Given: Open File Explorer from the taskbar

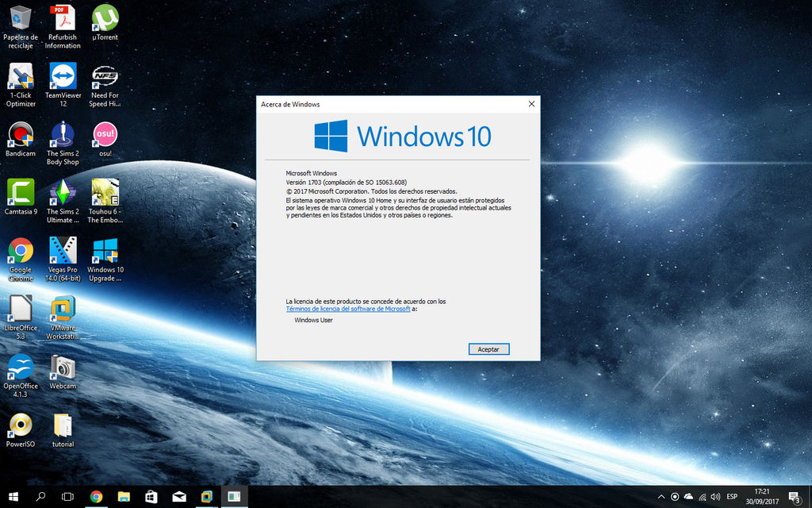Looking at the screenshot, I should [x=123, y=496].
